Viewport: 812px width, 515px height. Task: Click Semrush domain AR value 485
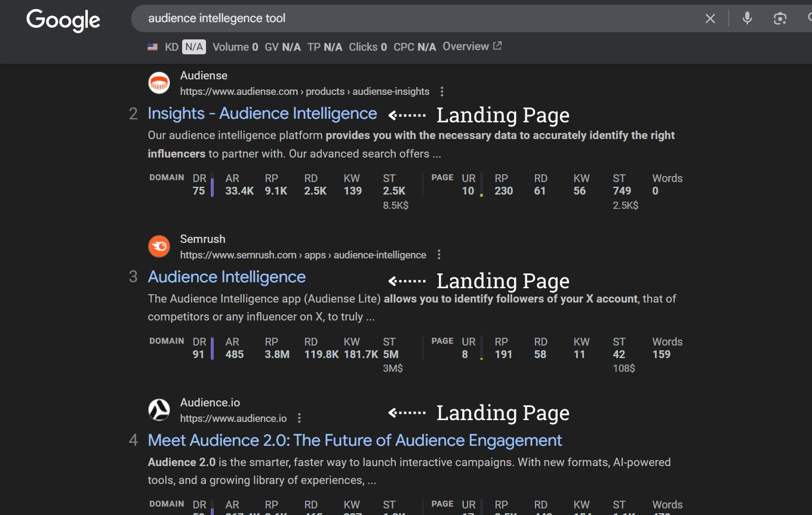[235, 354]
